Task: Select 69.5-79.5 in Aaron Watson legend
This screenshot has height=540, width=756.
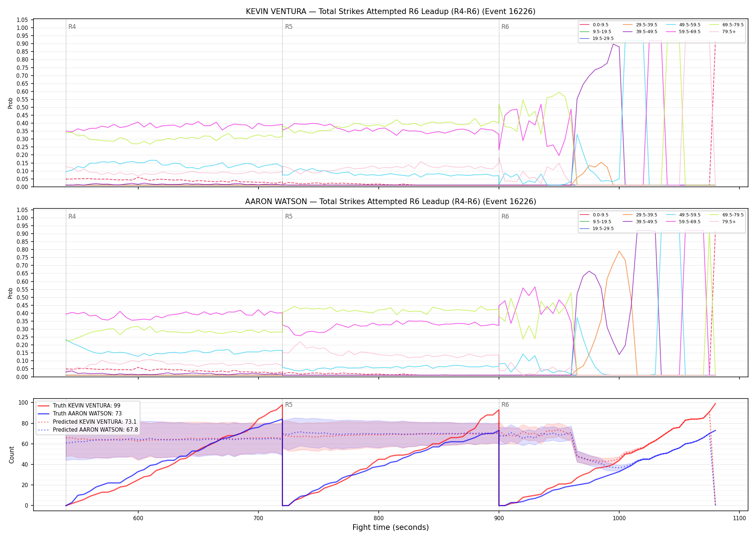Action: [726, 215]
